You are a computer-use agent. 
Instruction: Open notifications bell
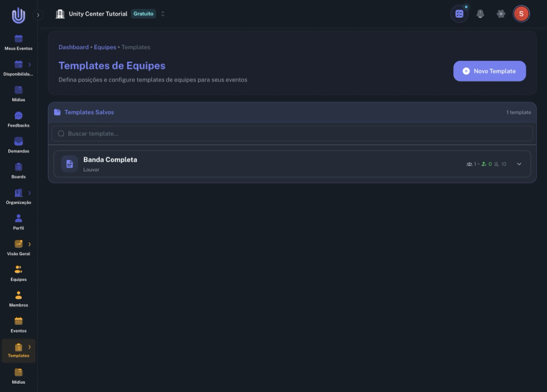[481, 14]
